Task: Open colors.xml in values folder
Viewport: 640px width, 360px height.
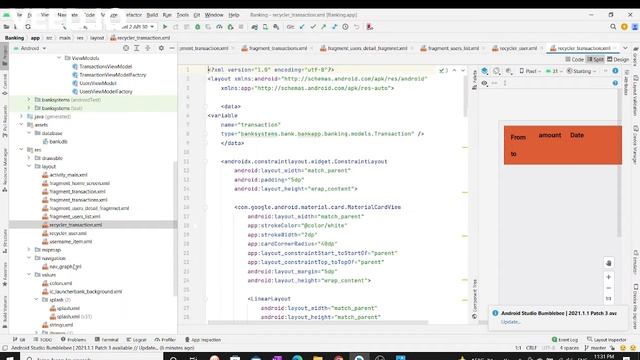Action: (57, 283)
